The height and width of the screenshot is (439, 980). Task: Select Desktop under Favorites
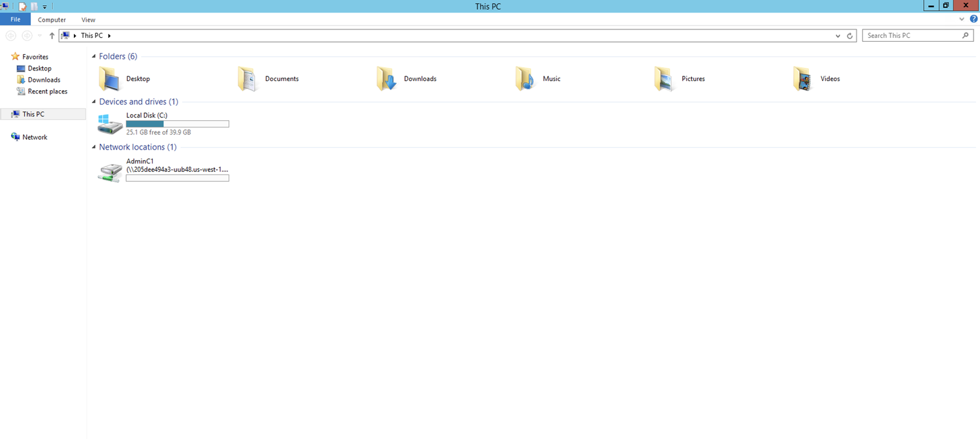(x=34, y=69)
